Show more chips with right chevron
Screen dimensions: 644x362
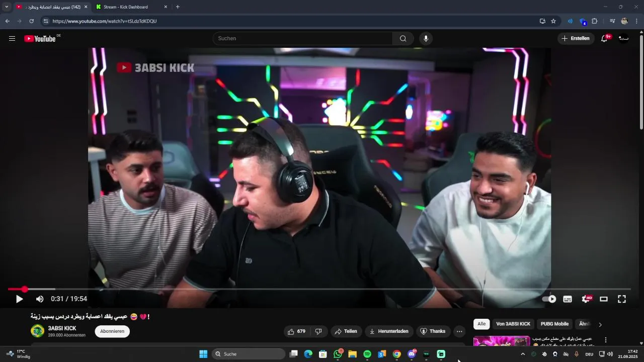600,325
